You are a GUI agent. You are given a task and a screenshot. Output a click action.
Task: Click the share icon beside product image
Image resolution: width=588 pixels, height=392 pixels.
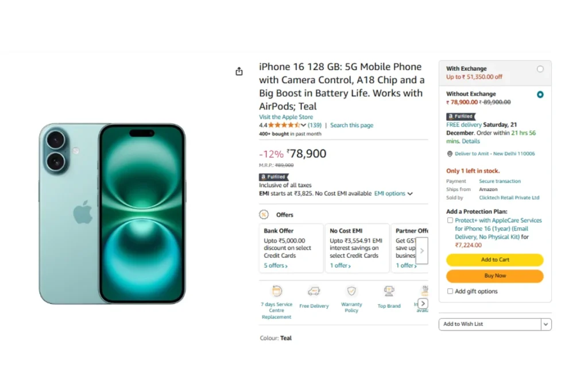pyautogui.click(x=239, y=71)
